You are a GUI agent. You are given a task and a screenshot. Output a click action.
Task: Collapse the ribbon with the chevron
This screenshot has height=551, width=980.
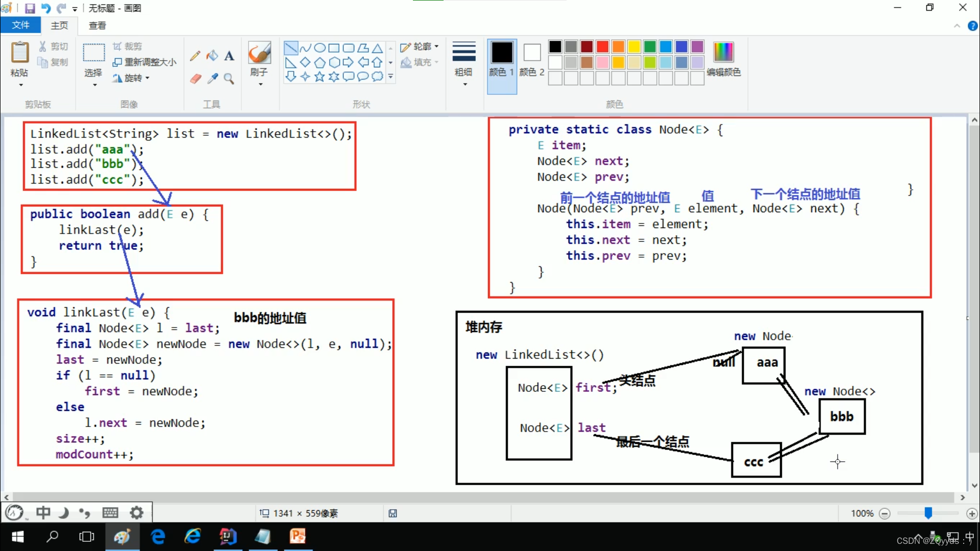pos(957,26)
